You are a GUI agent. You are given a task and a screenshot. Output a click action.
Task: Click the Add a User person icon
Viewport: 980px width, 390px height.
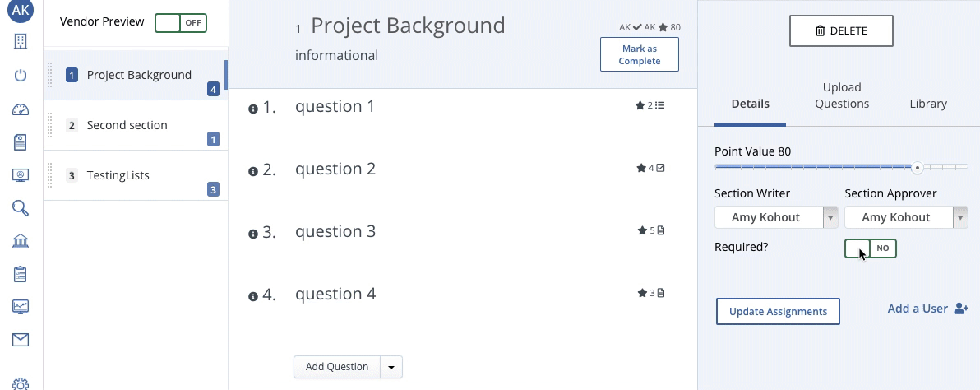[x=961, y=309]
